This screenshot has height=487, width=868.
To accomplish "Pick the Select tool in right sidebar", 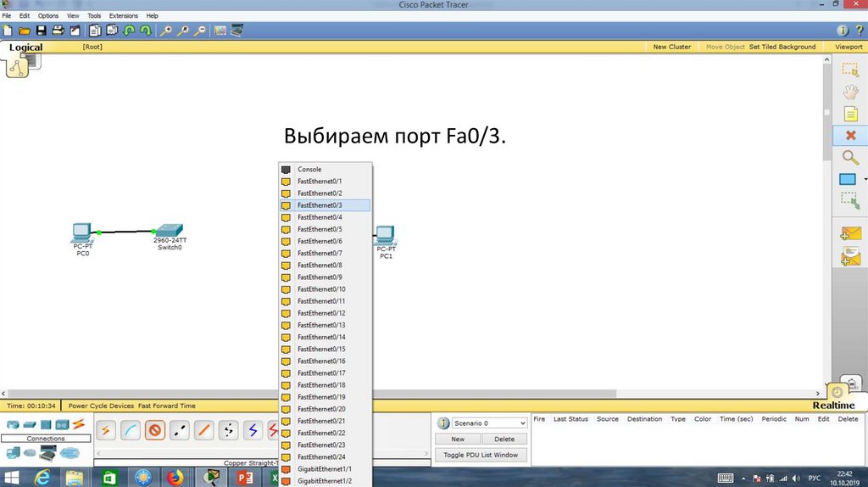I will pos(850,70).
